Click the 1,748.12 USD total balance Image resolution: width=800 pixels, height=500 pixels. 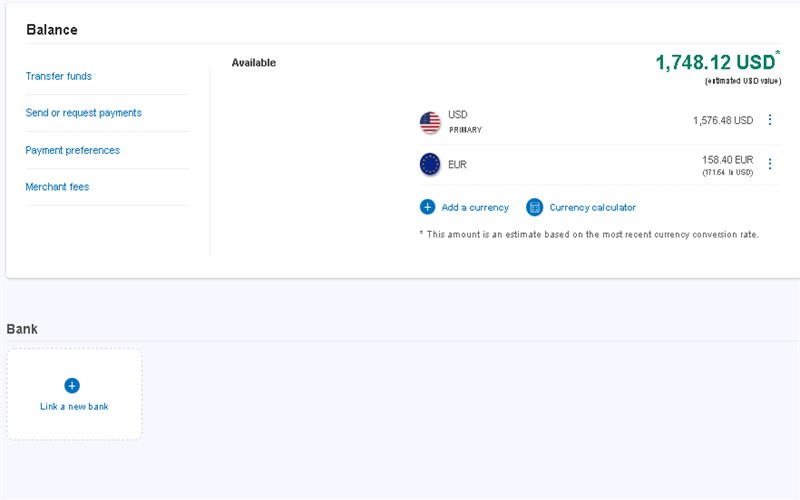coord(715,63)
